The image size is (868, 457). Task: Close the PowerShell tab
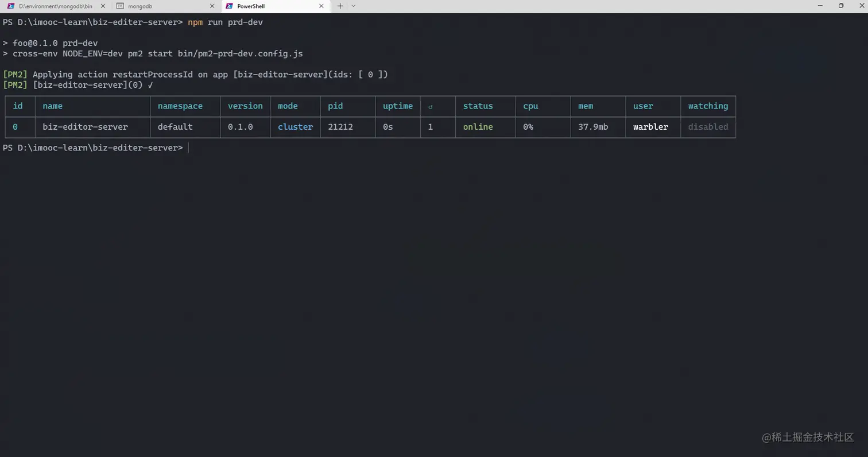click(x=321, y=6)
